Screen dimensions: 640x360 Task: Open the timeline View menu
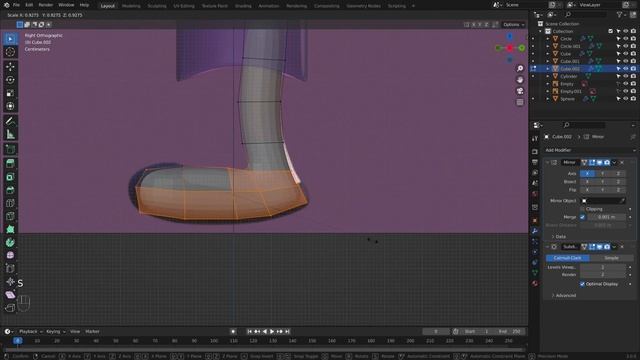(75, 331)
